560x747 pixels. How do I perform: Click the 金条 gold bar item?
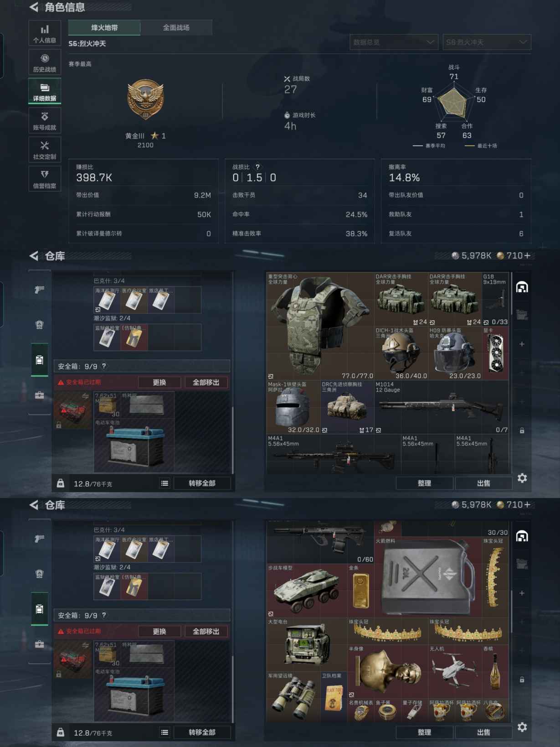[361, 591]
